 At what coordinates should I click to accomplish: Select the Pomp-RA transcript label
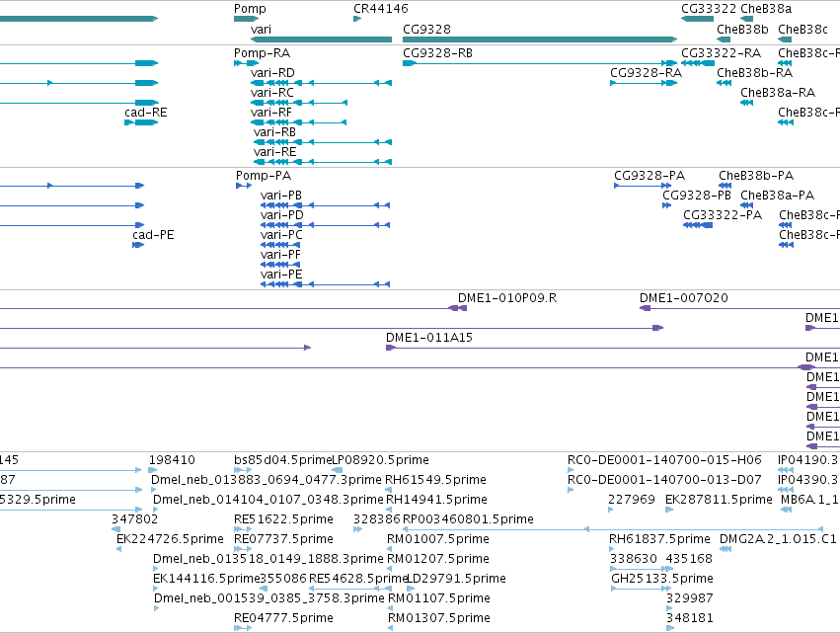click(262, 53)
